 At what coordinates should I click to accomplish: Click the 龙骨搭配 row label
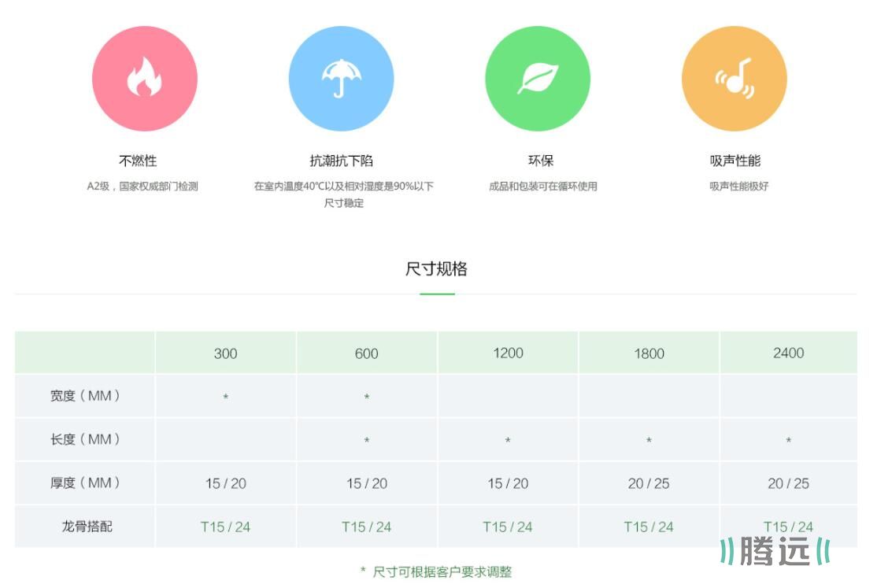pos(87,526)
